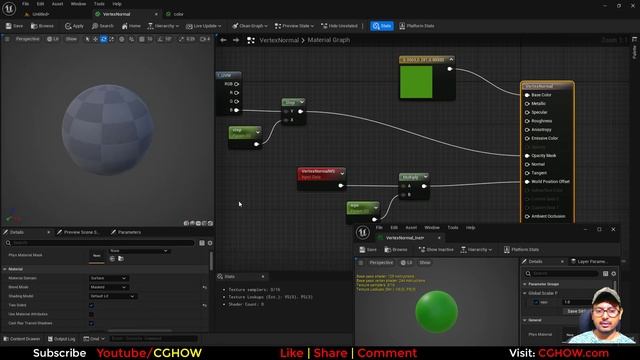Image resolution: width=640 pixels, height=360 pixels.
Task: Click Show Inactive in the instance window
Action: [436, 249]
